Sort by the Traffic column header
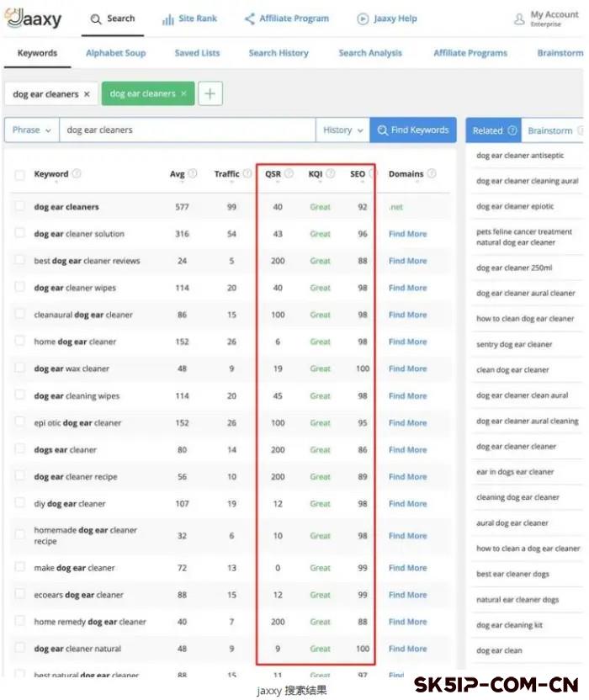The height and width of the screenshot is (700, 589). 227,174
